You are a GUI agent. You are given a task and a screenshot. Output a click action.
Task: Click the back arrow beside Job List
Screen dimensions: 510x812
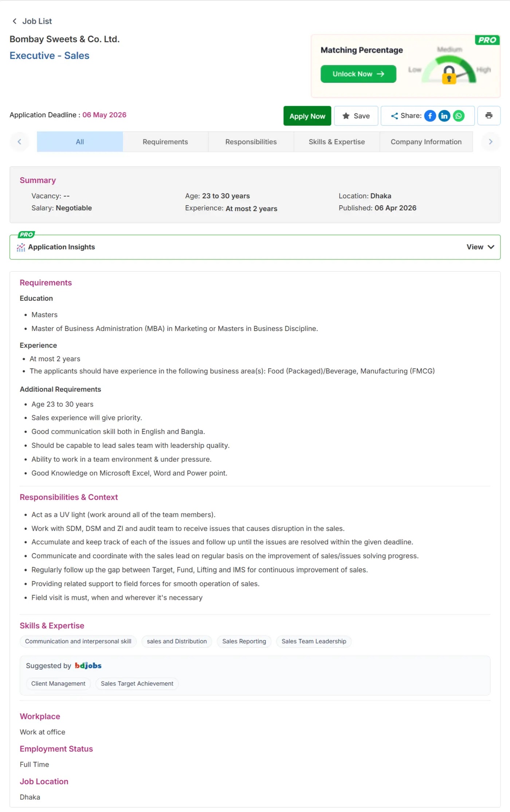[x=15, y=21]
